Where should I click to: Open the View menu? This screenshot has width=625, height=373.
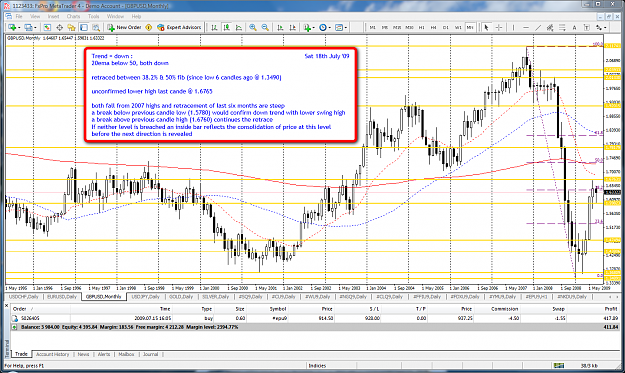click(x=35, y=16)
